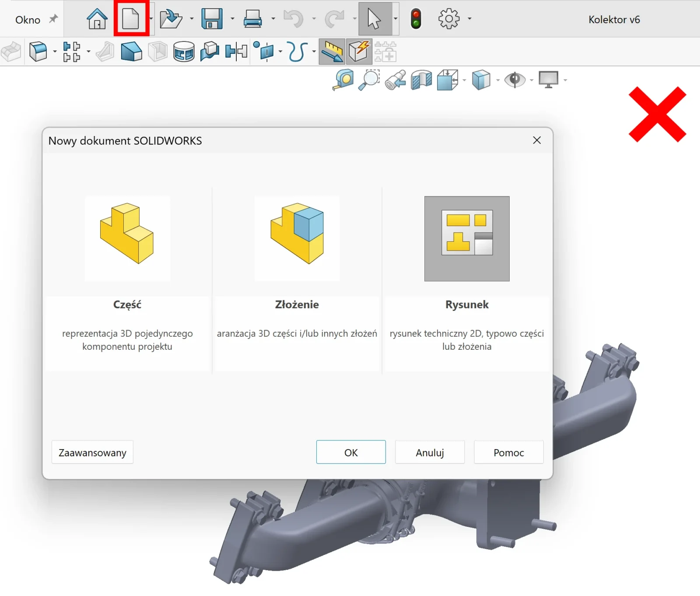Expand the Fillet dropdown arrow
The width and height of the screenshot is (700, 596).
(55, 52)
